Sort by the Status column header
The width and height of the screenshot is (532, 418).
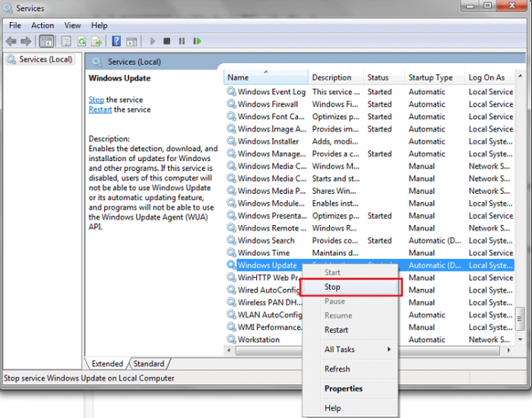384,78
